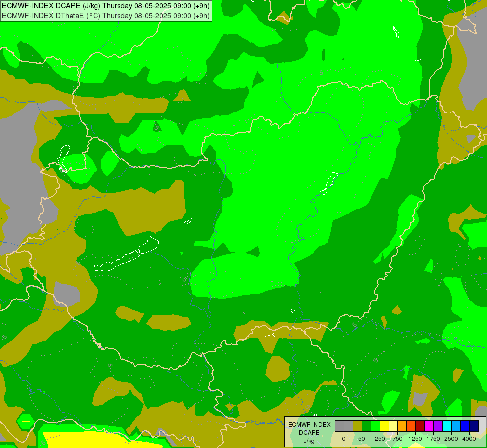Click the olive legend swatch

[358, 426]
